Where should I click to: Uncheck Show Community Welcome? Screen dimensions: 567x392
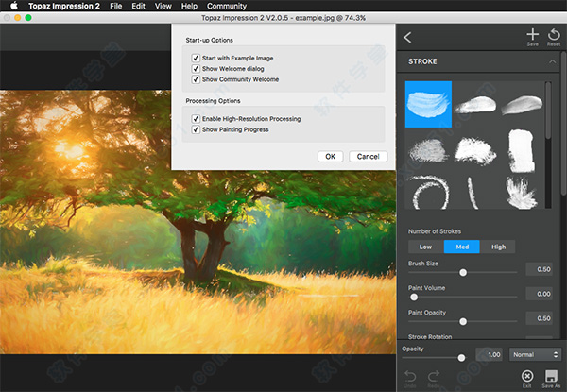(196, 79)
